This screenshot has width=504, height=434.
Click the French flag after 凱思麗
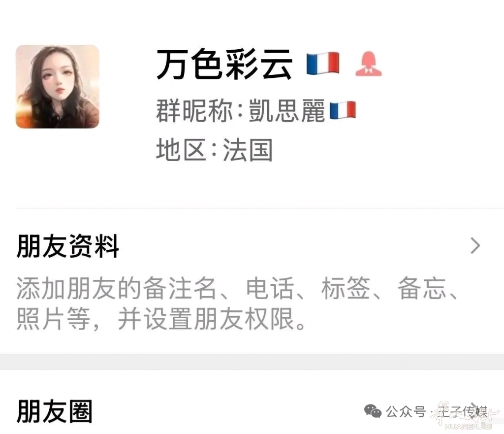pyautogui.click(x=343, y=110)
